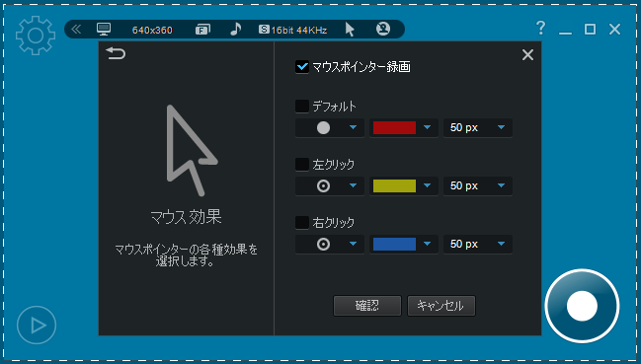Open the 640x360 resolution setting
The width and height of the screenshot is (641, 364).
pyautogui.click(x=152, y=31)
